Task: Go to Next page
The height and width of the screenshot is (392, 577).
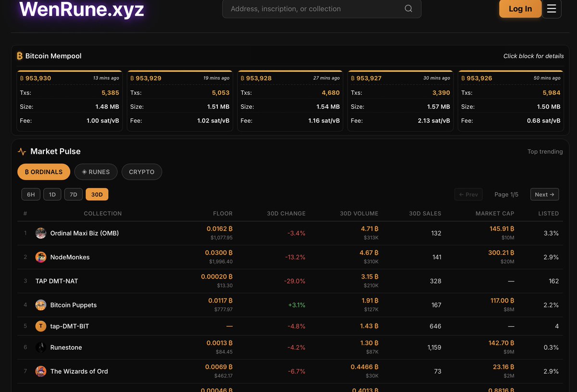Action: click(545, 194)
